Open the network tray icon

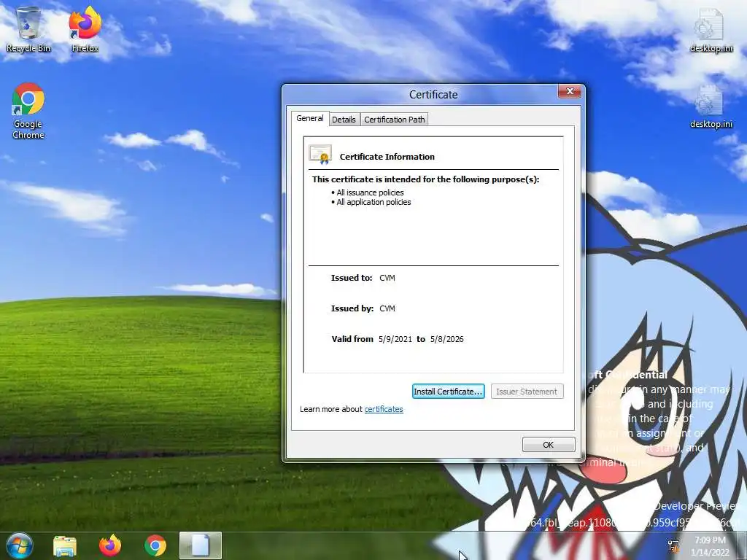point(673,546)
